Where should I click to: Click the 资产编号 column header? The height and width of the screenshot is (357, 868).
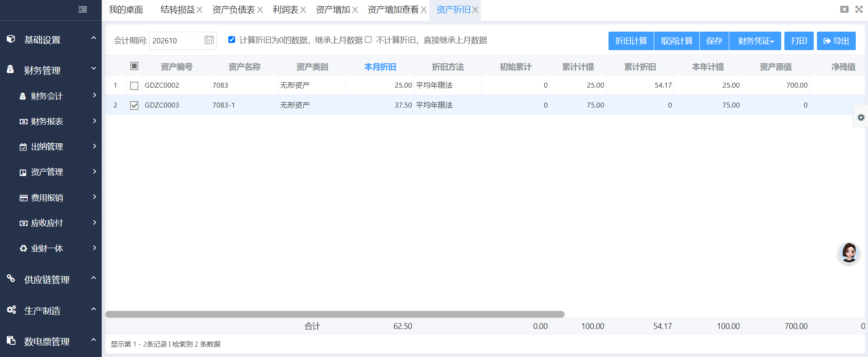pos(176,66)
